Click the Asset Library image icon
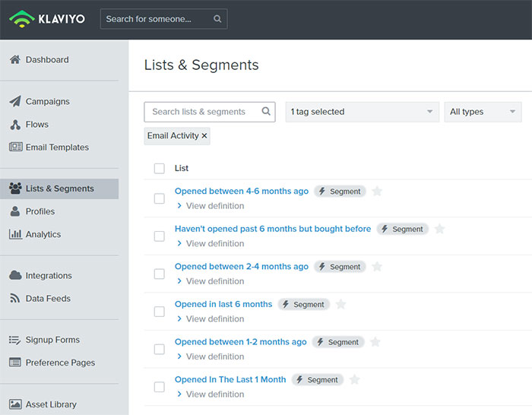This screenshot has height=415, width=532. click(x=15, y=404)
